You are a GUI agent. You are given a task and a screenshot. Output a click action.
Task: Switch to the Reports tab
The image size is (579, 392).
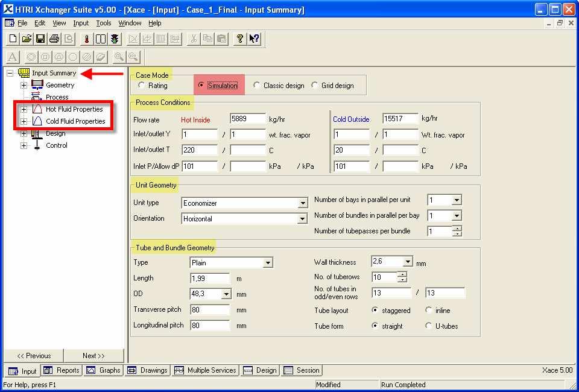click(x=62, y=370)
